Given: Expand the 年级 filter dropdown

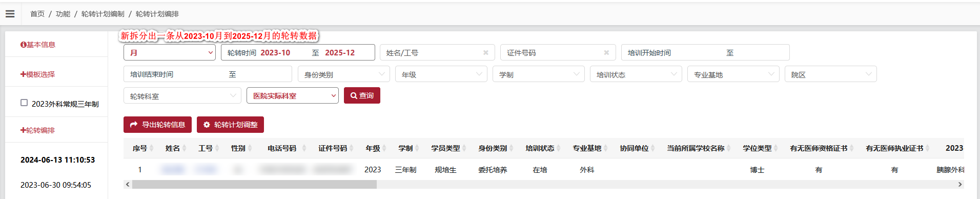Looking at the screenshot, I should pyautogui.click(x=441, y=74).
